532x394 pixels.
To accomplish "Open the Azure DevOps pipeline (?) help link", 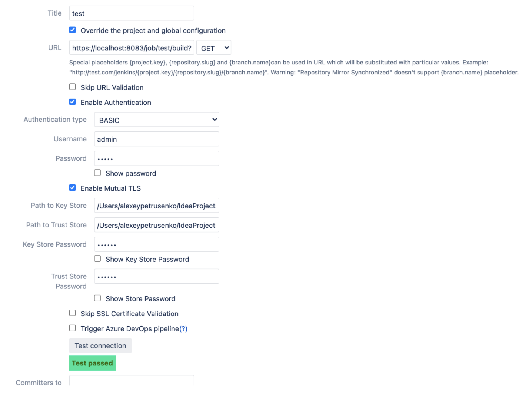I will [183, 329].
